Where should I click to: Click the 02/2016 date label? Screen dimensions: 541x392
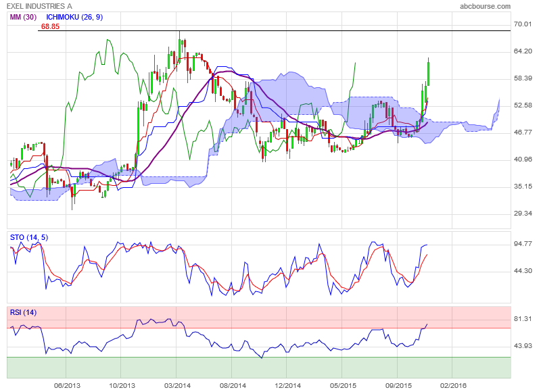coord(453,385)
